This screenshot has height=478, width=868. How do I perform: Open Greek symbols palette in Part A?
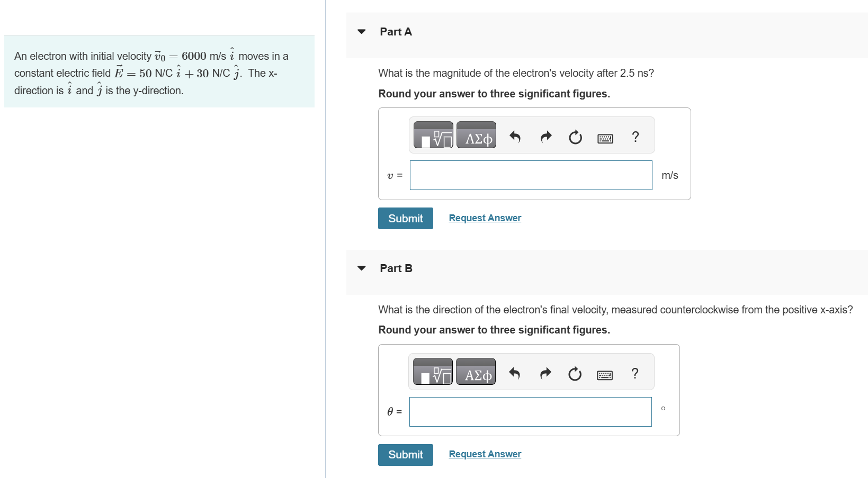point(476,135)
